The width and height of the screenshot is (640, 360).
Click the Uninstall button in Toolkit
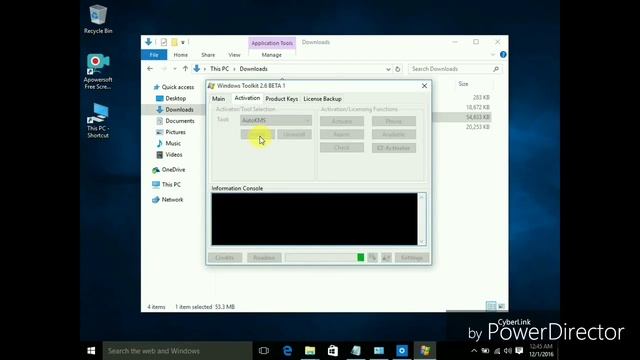point(294,134)
